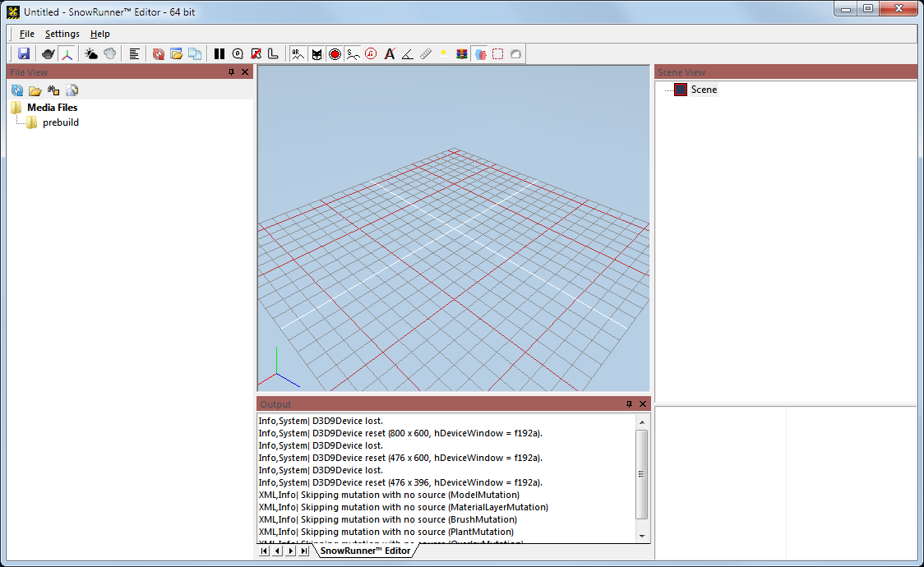Click the teapot toolbar icon
The height and width of the screenshot is (567, 924).
(x=49, y=54)
